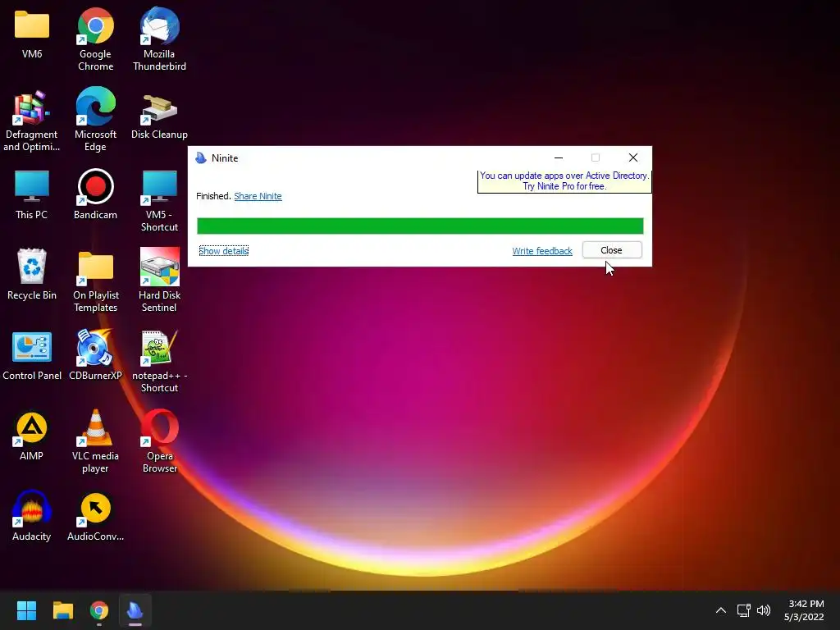Launch VLC media player icon
840x630 pixels.
tap(95, 428)
